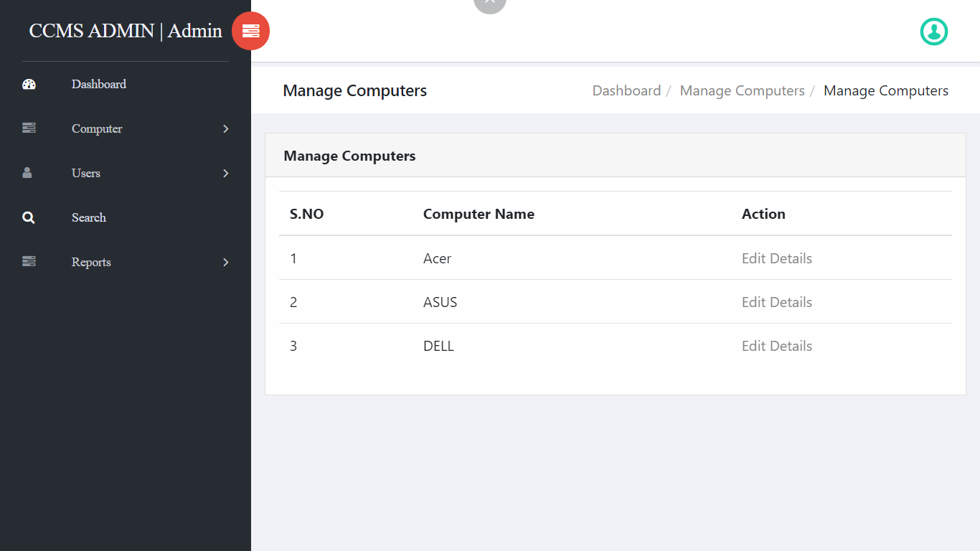Click the gray X icon at top center
980x551 pixels.
[x=490, y=2]
